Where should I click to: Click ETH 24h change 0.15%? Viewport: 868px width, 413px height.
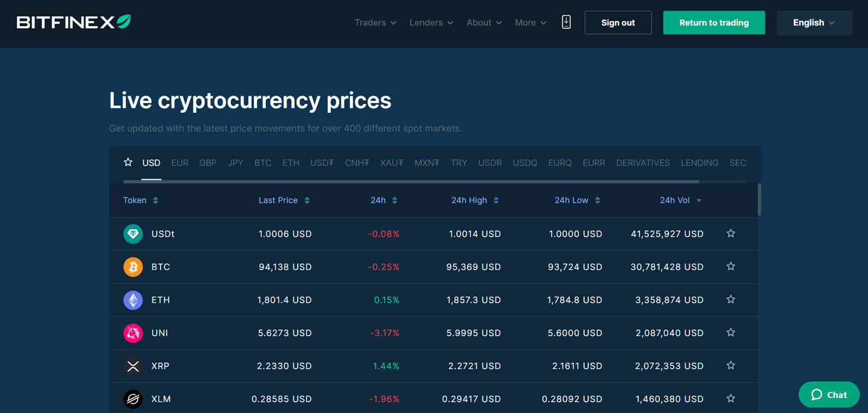tap(387, 300)
